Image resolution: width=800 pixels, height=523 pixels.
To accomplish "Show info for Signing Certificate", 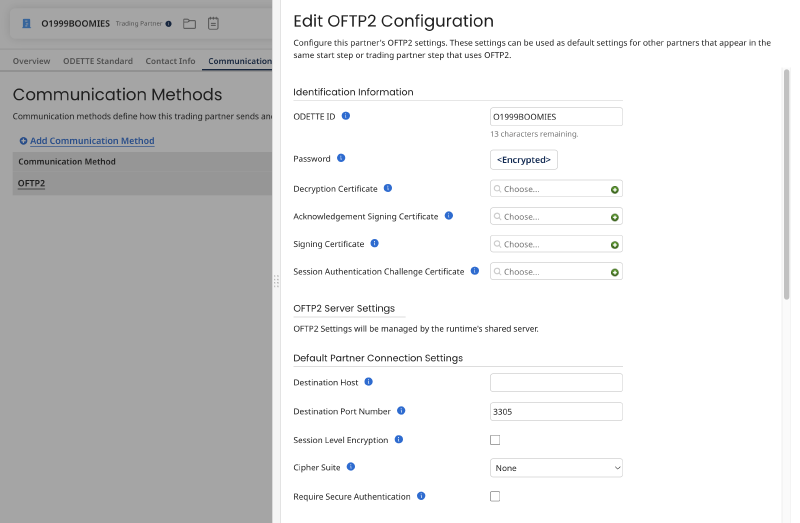I will (x=374, y=243).
